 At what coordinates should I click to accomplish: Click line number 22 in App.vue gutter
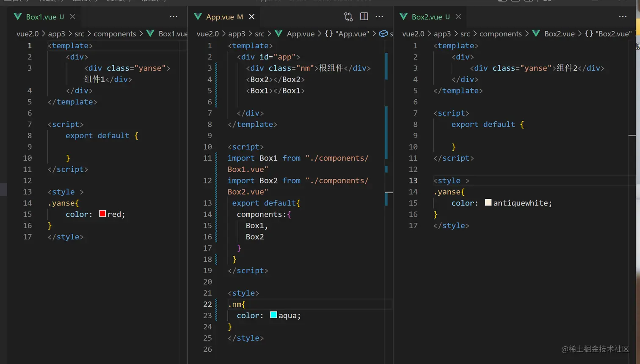(x=207, y=304)
